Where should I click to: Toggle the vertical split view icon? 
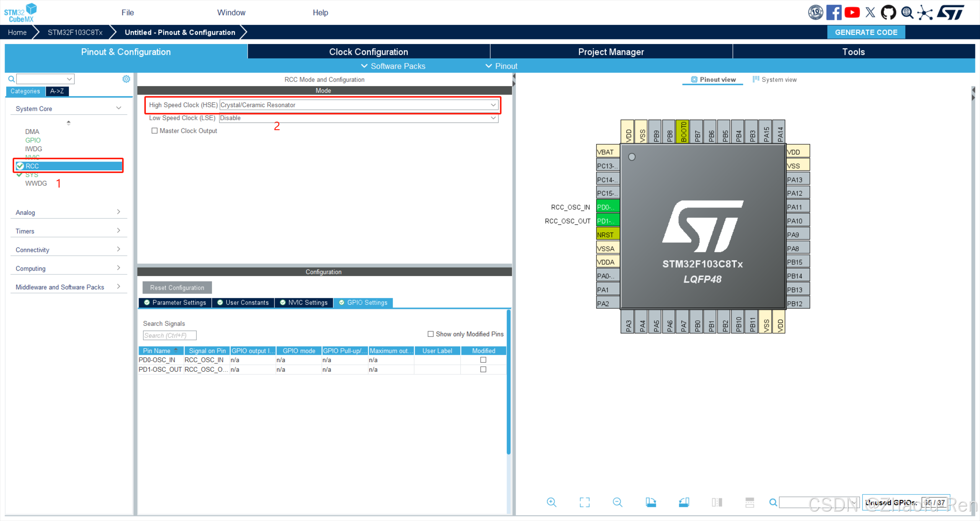pos(717,502)
